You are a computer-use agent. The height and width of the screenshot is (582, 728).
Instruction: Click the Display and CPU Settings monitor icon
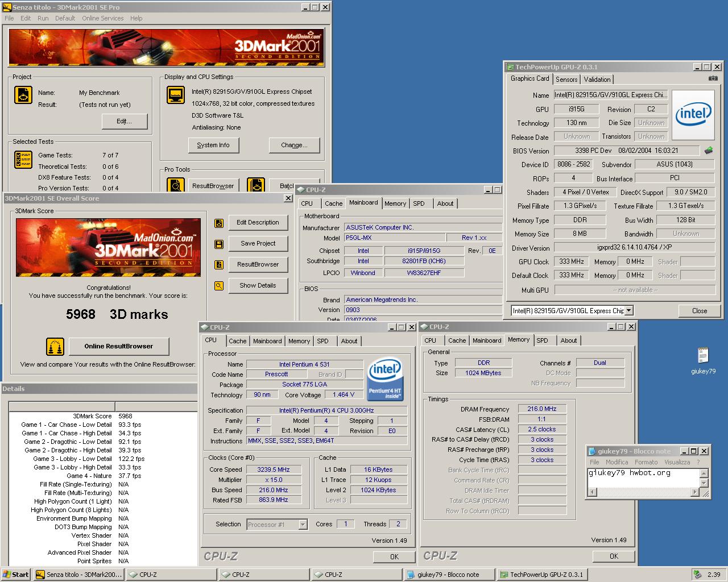pos(176,95)
